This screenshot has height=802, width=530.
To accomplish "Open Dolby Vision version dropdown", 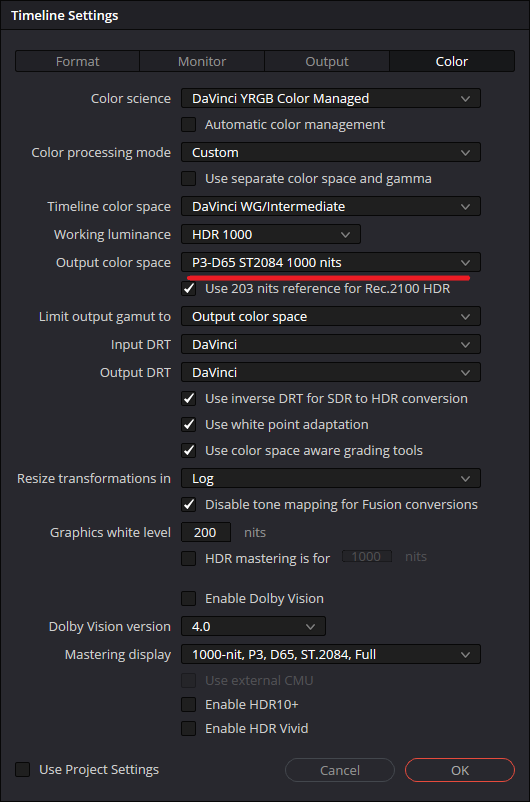I will point(253,627).
